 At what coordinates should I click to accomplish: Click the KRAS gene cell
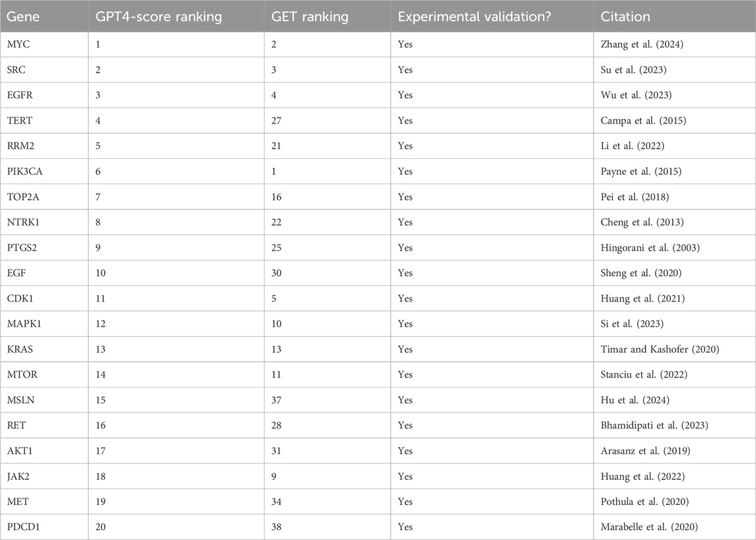[x=21, y=349]
